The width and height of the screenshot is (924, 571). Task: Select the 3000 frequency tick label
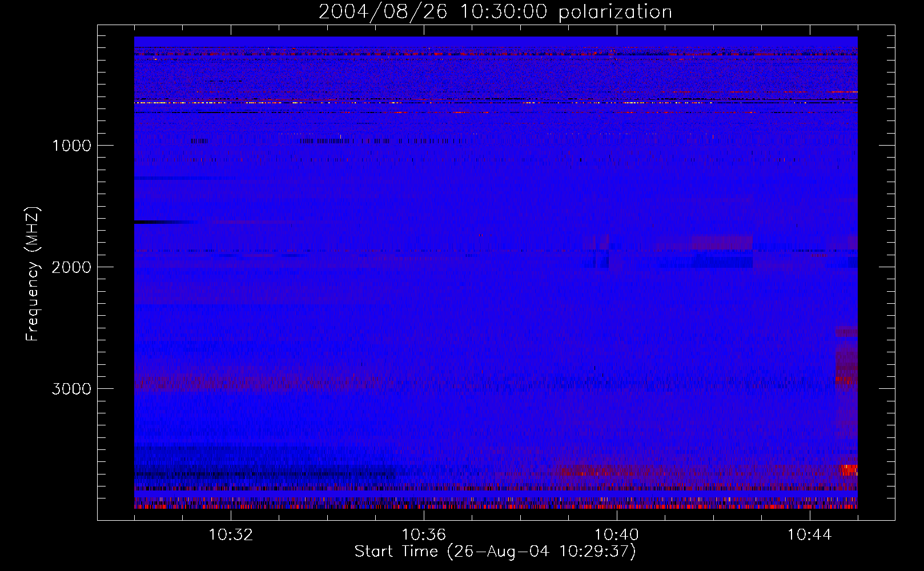click(71, 389)
